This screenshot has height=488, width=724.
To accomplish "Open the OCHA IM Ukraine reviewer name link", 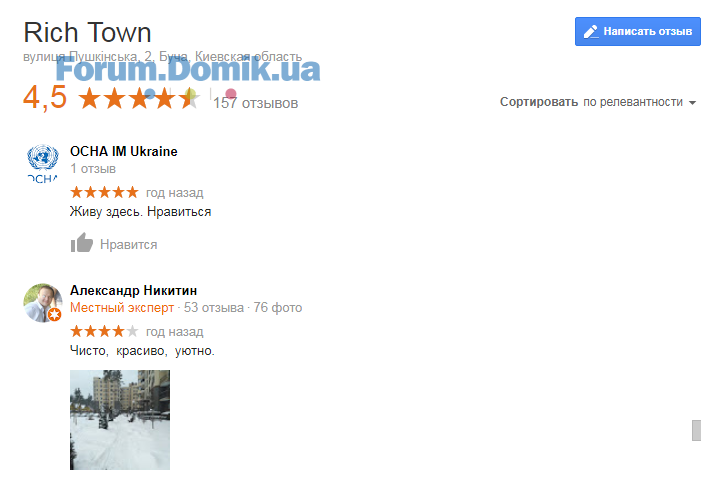I will point(124,151).
